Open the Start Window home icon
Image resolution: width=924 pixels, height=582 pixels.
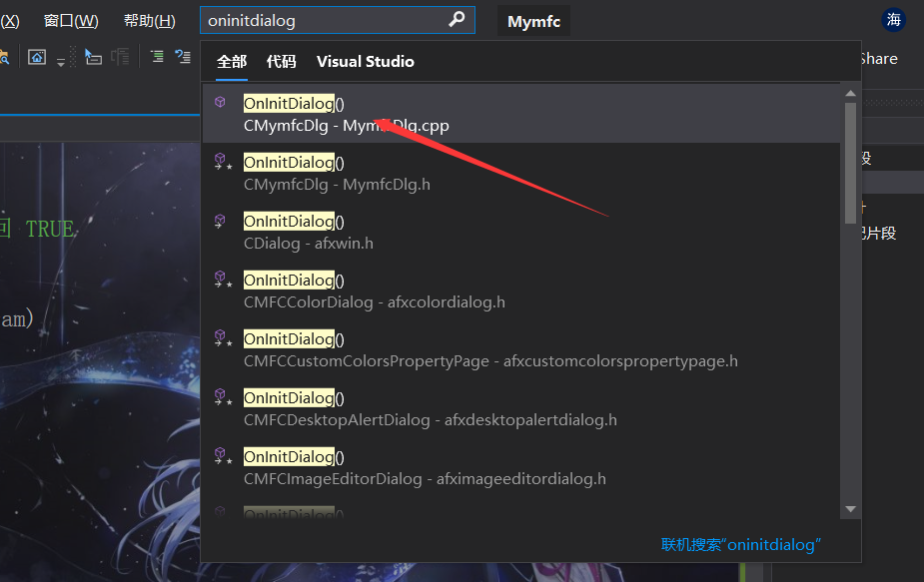tap(37, 57)
